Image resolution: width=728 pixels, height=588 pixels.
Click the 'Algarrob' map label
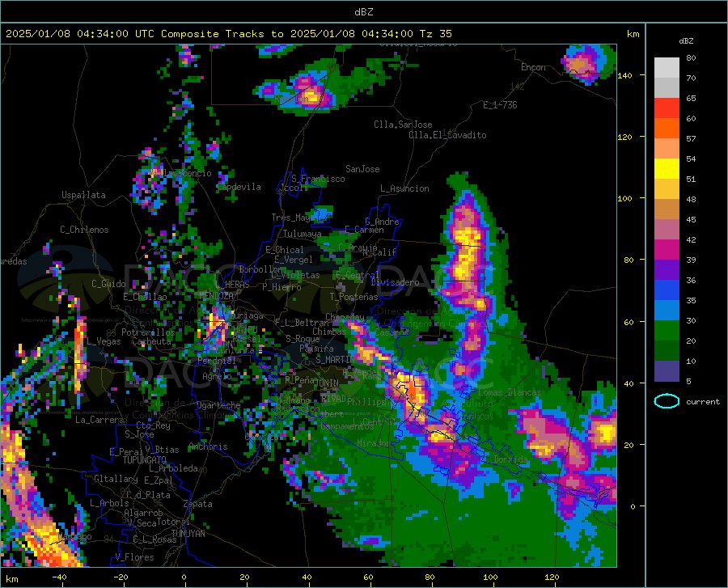coord(143,513)
